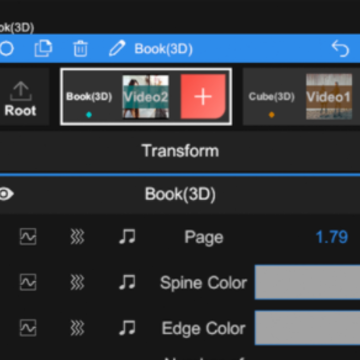Click the Book(3D) section header

click(180, 194)
